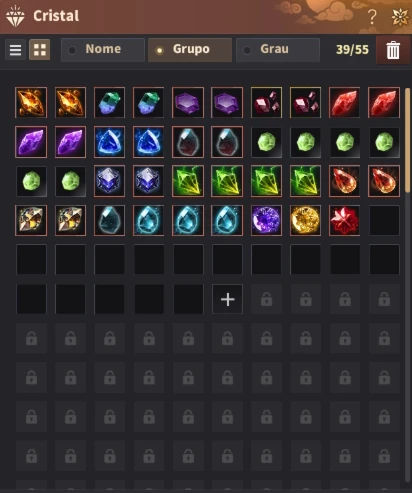
Task: Click the 39/55 capacity counter
Action: click(x=352, y=50)
